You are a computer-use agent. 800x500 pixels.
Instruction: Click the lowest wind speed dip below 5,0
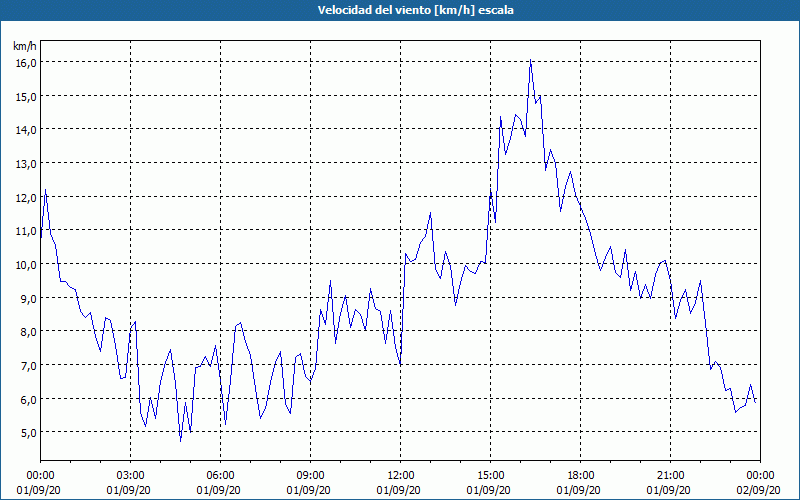[181, 440]
